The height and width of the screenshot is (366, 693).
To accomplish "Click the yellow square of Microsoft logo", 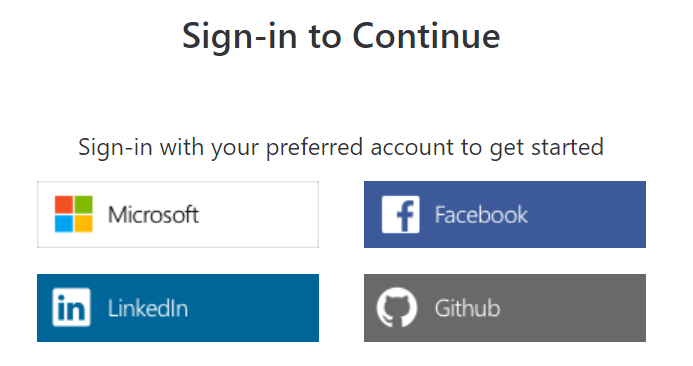I will point(84,224).
